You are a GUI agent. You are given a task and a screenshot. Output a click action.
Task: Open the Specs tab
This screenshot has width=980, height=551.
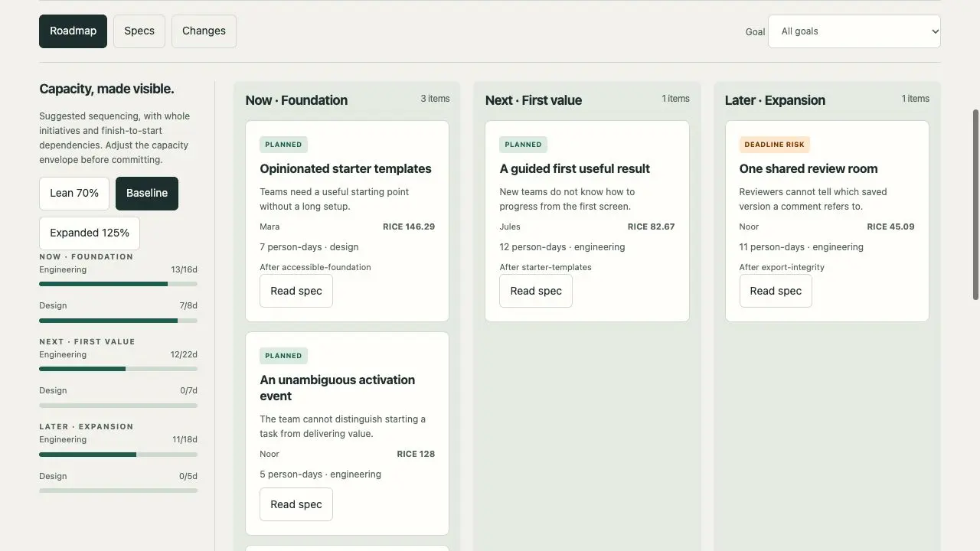click(x=139, y=31)
